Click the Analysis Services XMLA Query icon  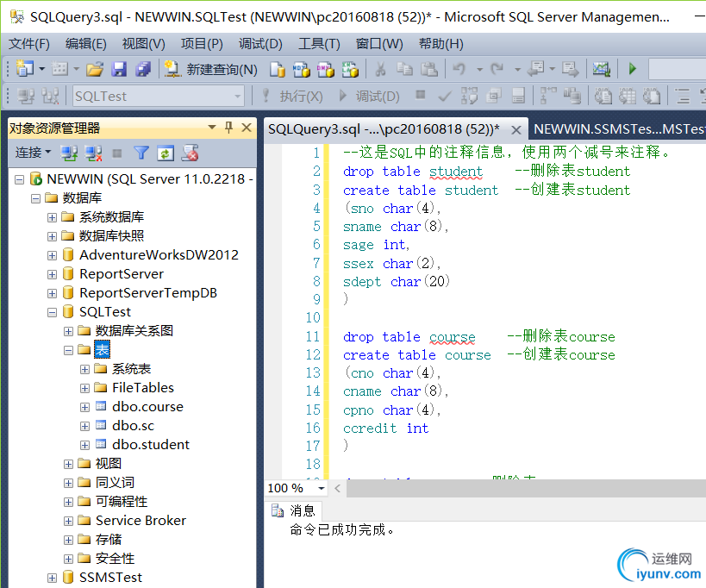coord(350,69)
